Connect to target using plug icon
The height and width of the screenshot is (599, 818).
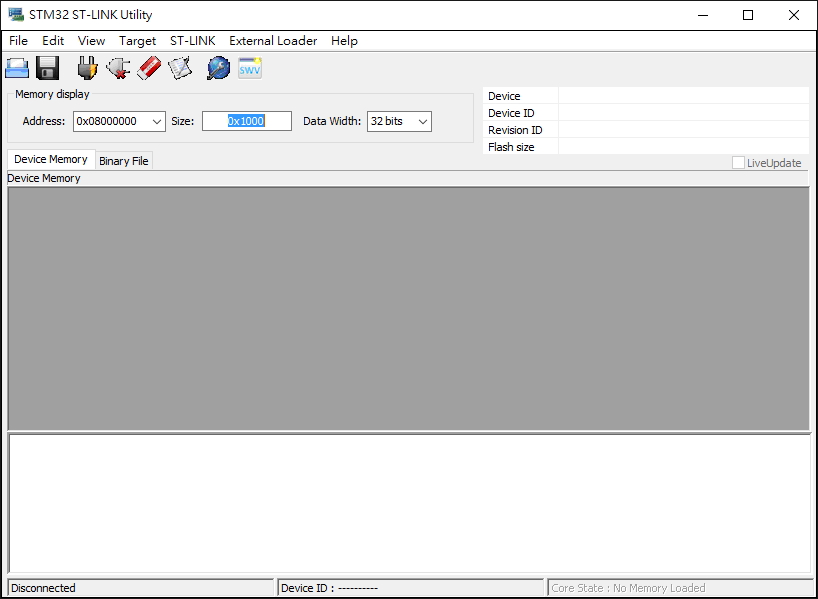(87, 68)
